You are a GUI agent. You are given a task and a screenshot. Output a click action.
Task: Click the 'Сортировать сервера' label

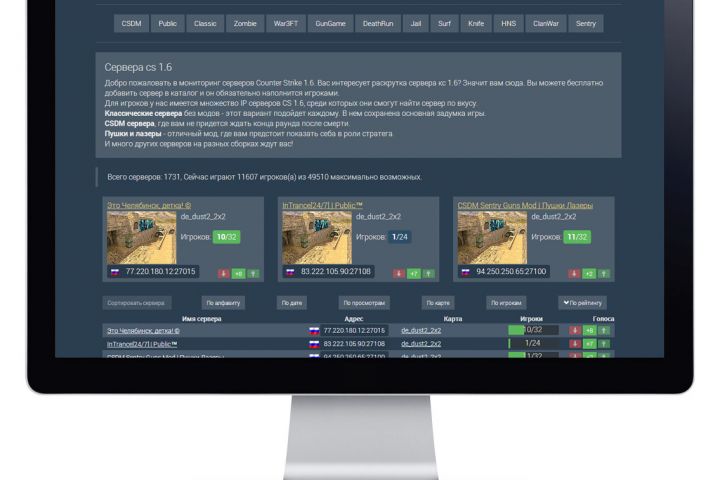click(x=136, y=303)
